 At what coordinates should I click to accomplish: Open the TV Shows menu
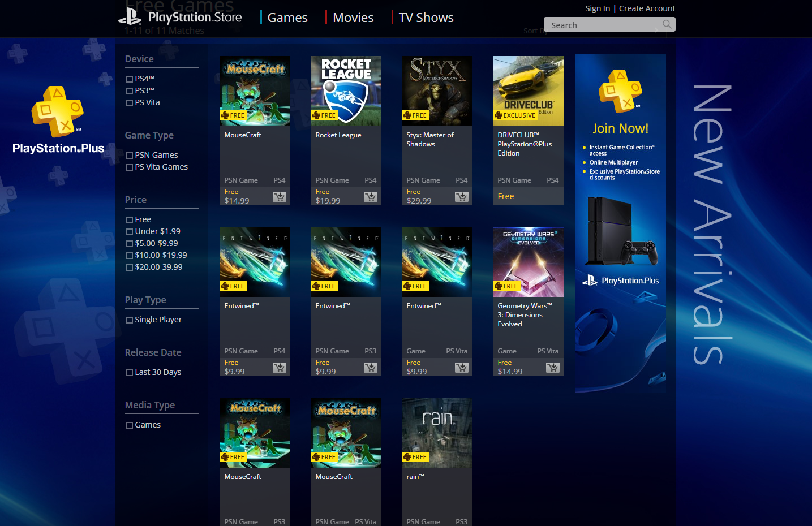pyautogui.click(x=426, y=18)
